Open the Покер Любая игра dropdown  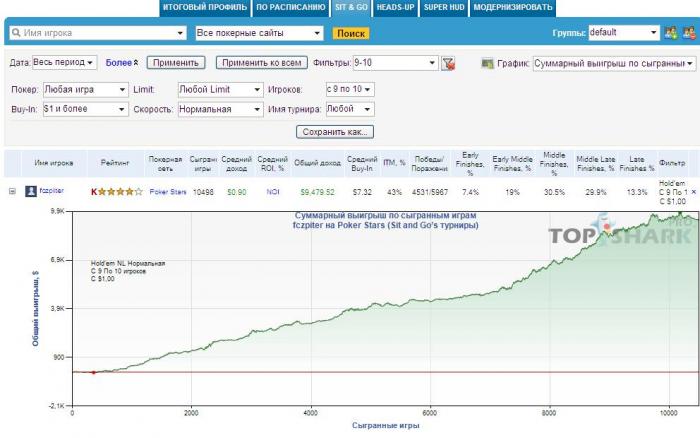click(86, 90)
